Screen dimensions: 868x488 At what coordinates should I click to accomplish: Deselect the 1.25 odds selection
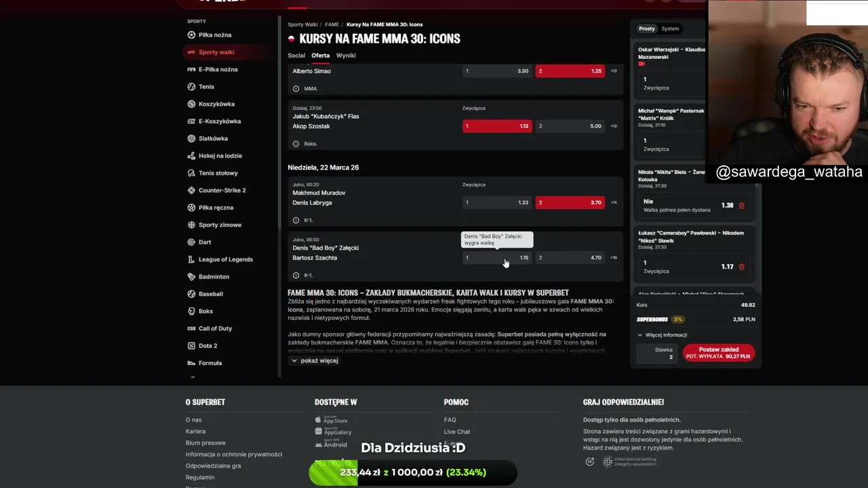570,71
